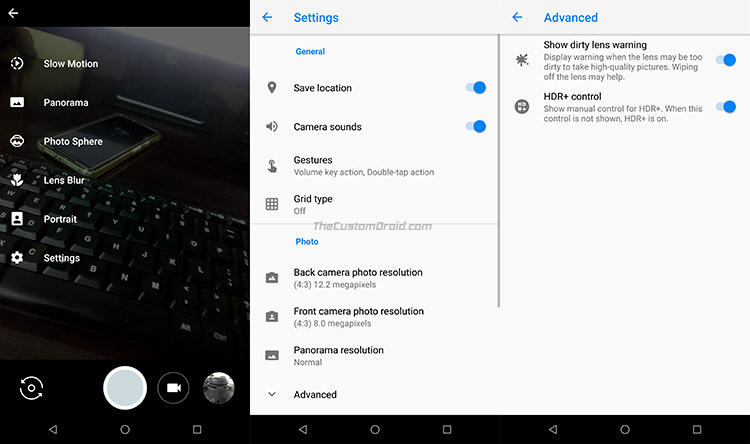750x444 pixels.
Task: Tap Android home key under the Settings screen
Action: pos(375,429)
